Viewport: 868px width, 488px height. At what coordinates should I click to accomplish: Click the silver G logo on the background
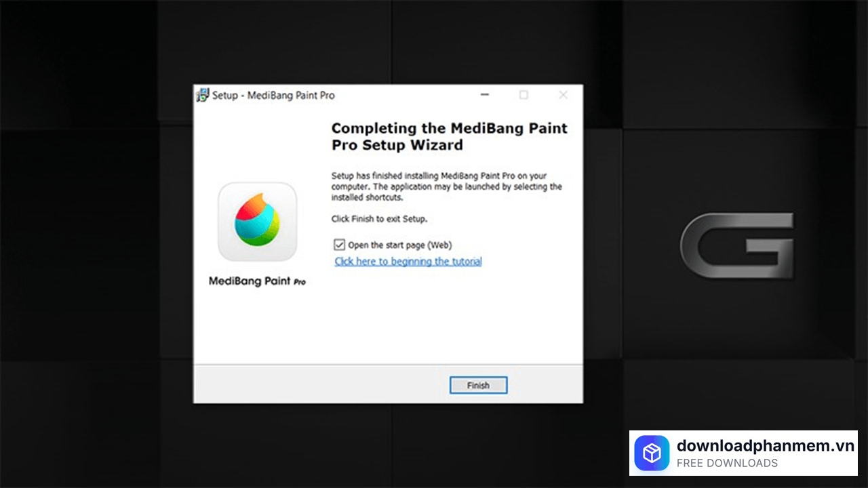point(736,245)
